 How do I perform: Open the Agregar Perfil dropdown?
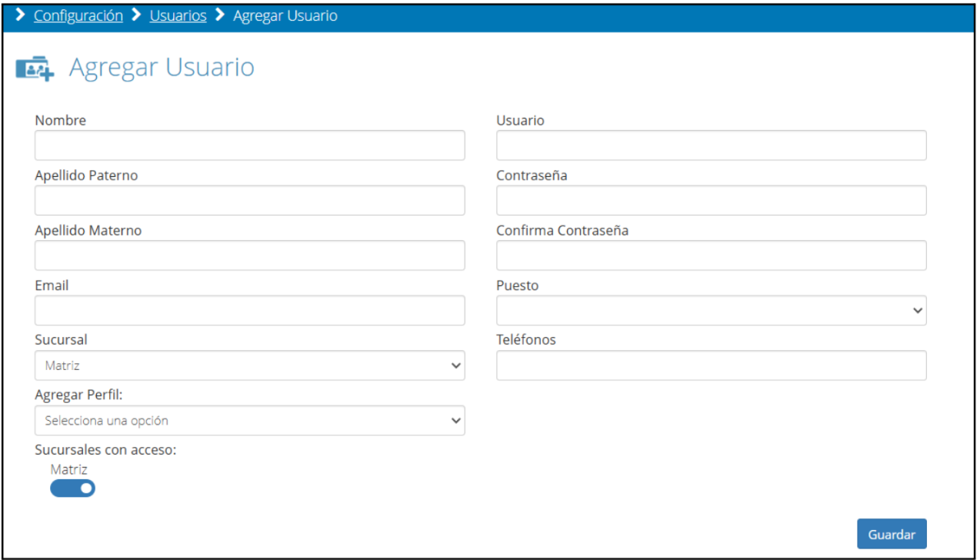coord(250,421)
